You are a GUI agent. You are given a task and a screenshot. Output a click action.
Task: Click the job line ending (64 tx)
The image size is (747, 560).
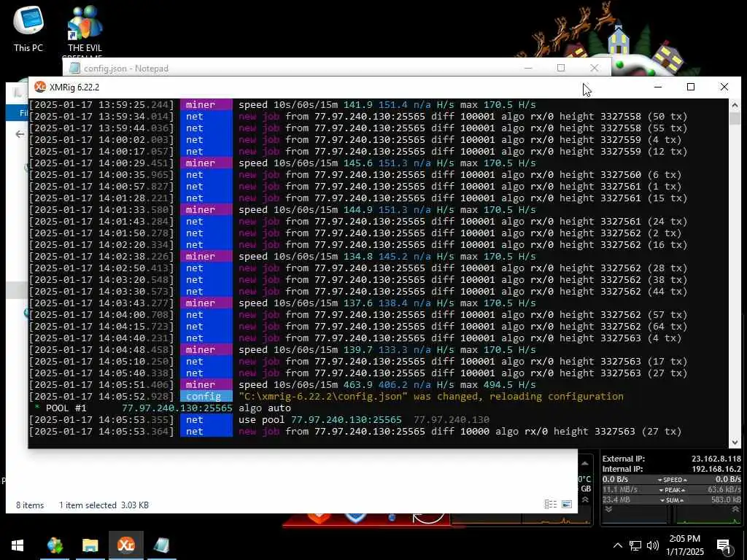463,326
